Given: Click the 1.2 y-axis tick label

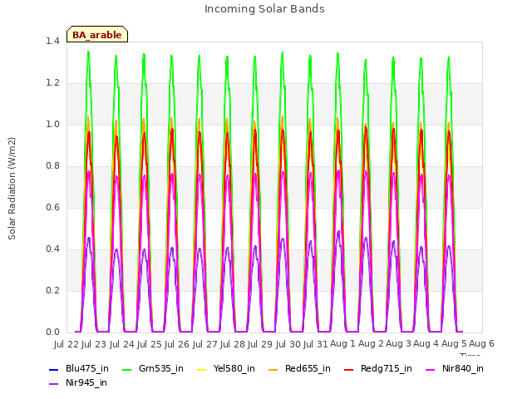Looking at the screenshot, I should point(52,83).
